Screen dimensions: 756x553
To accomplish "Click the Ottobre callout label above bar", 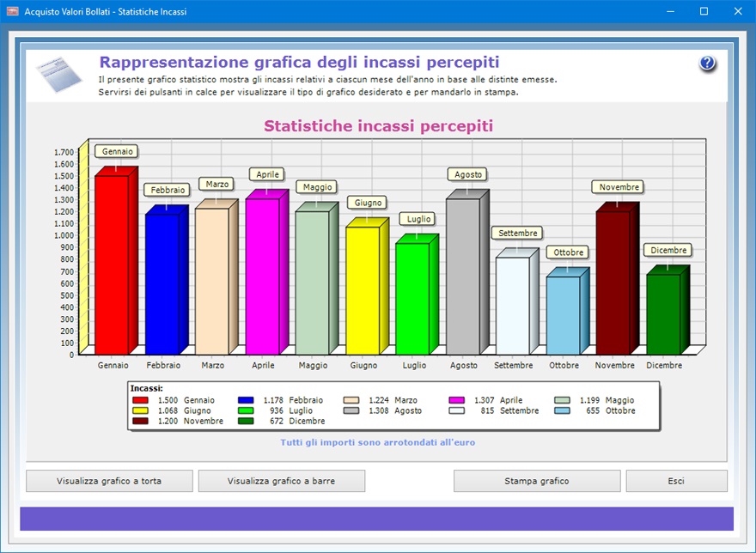I will tap(569, 252).
